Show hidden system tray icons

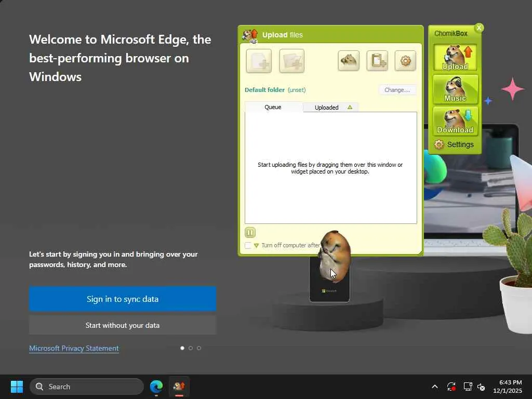[x=435, y=387]
